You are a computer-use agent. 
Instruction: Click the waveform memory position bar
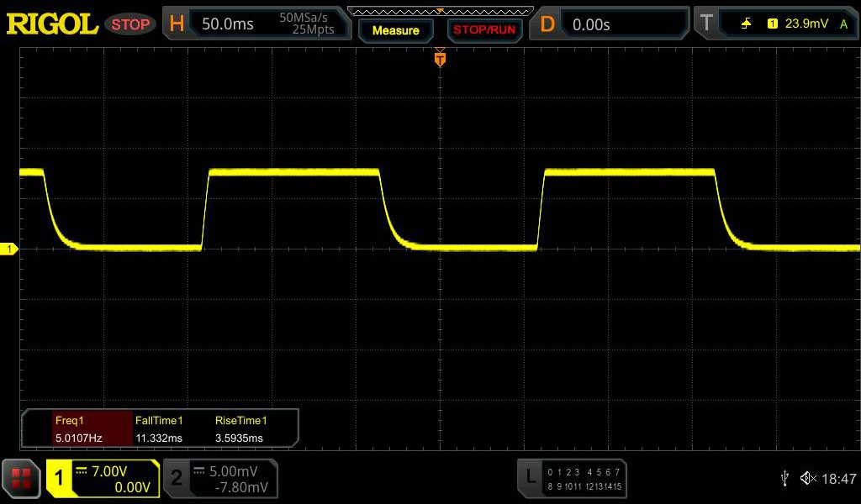tap(440, 11)
